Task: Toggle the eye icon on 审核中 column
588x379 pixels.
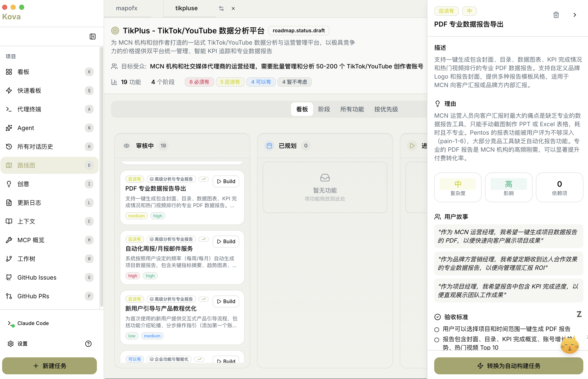Action: tap(126, 146)
